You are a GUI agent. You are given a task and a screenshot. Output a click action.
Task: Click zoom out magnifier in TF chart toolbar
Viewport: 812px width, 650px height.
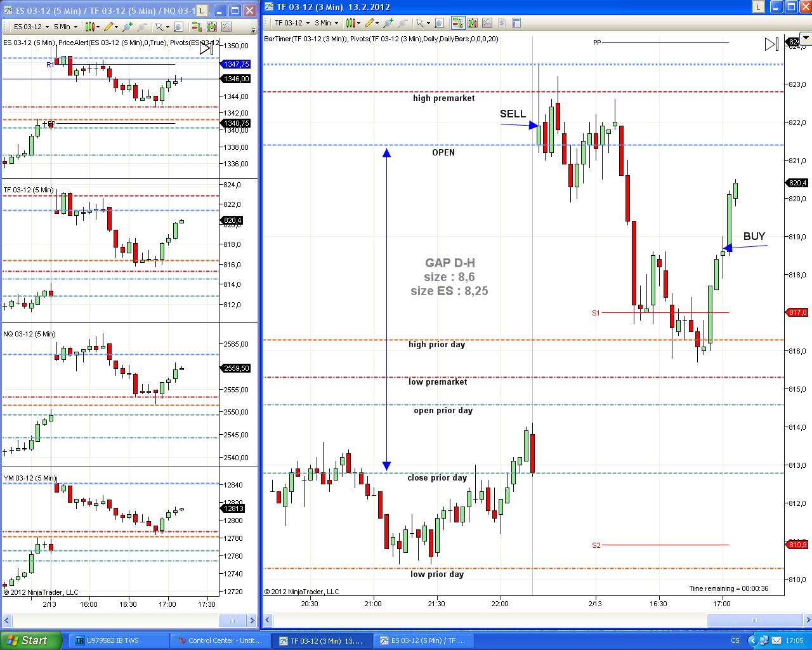[x=402, y=23]
